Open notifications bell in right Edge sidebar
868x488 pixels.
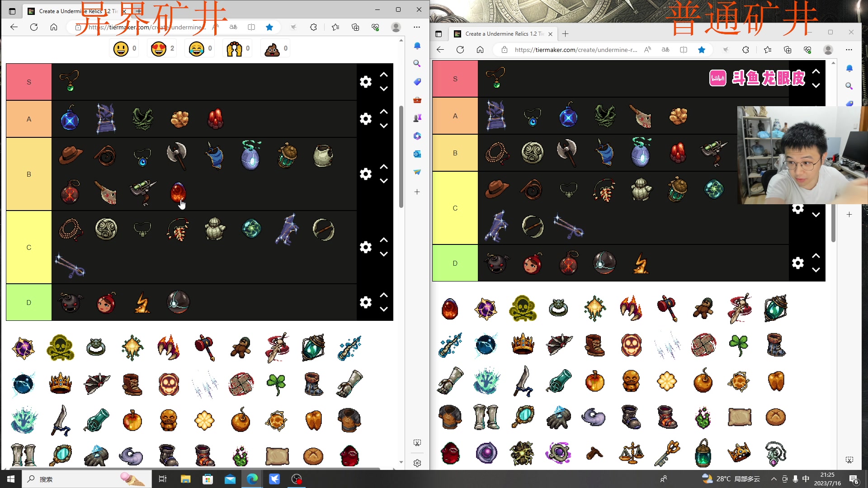(x=849, y=68)
